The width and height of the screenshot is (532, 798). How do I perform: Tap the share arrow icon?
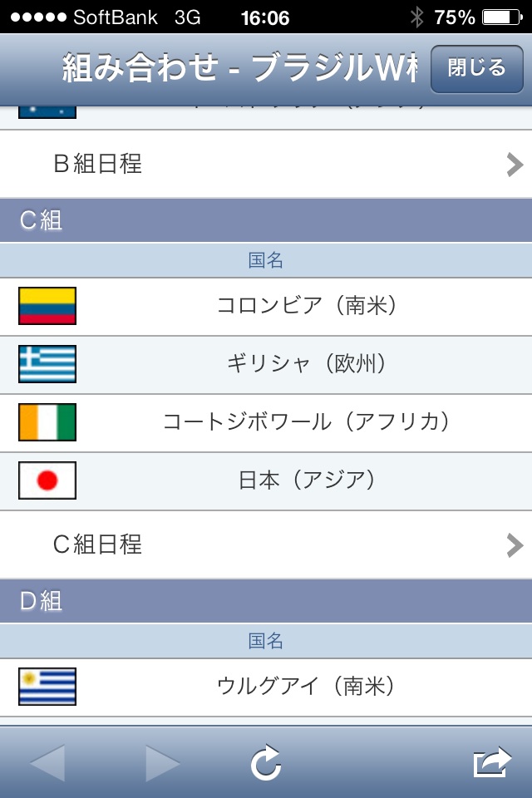click(x=492, y=762)
